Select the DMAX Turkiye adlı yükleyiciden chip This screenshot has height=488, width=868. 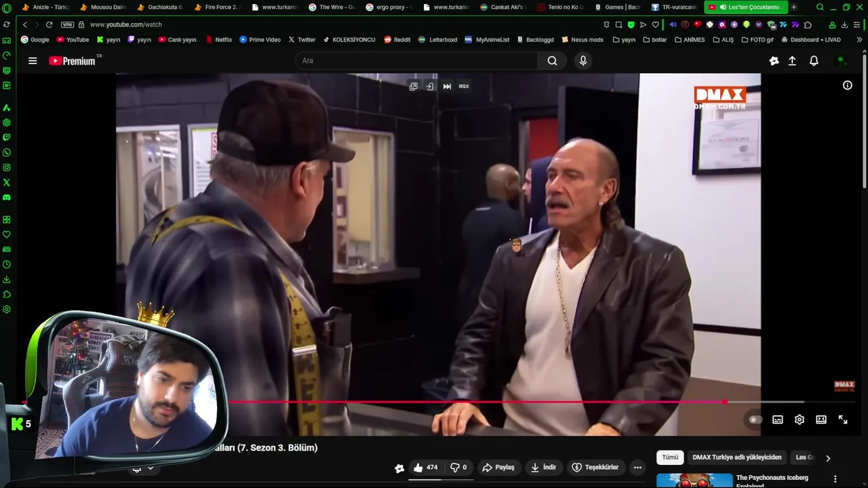737,457
